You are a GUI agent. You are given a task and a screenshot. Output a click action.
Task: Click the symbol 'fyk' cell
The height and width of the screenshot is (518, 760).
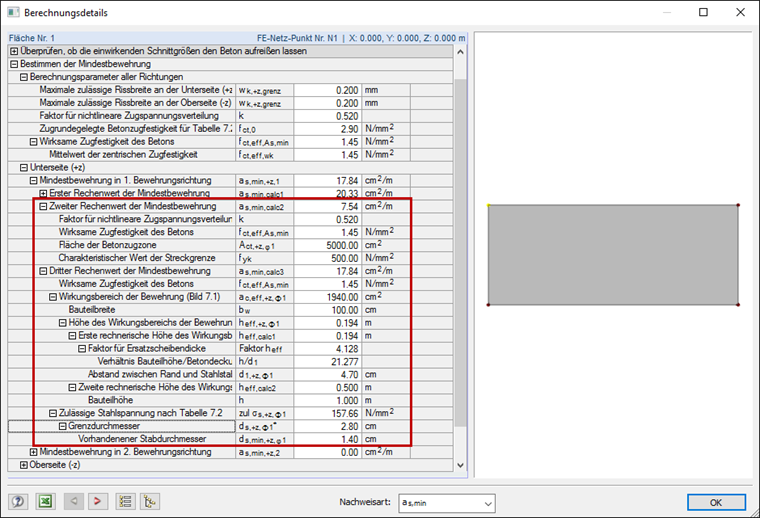pos(265,258)
